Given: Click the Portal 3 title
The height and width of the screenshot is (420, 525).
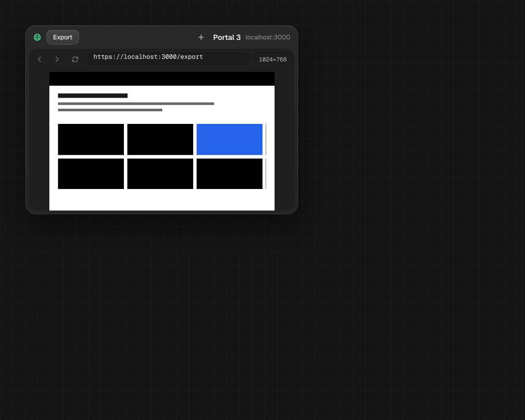Looking at the screenshot, I should (227, 37).
